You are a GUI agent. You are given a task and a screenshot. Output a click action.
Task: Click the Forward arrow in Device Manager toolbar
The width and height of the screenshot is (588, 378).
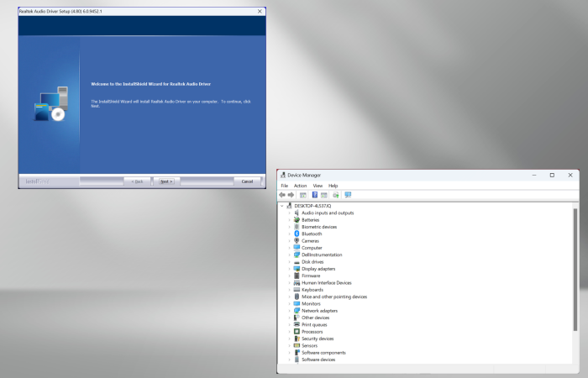click(291, 195)
